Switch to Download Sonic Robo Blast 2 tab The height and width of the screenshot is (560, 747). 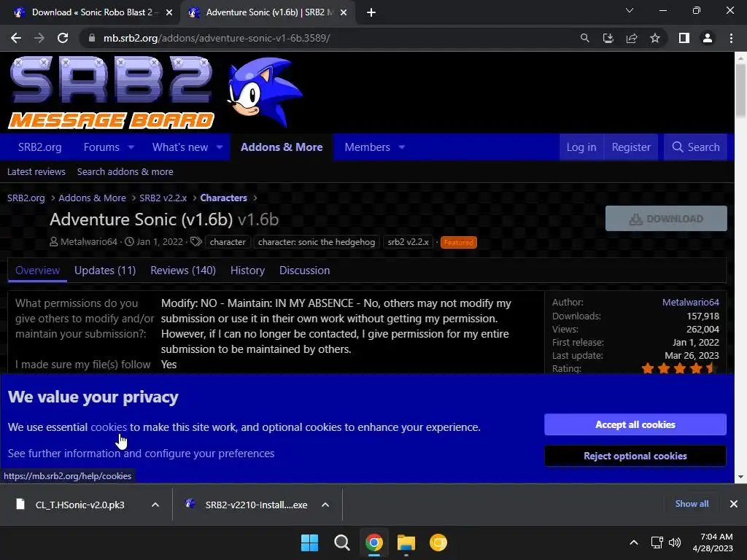90,12
